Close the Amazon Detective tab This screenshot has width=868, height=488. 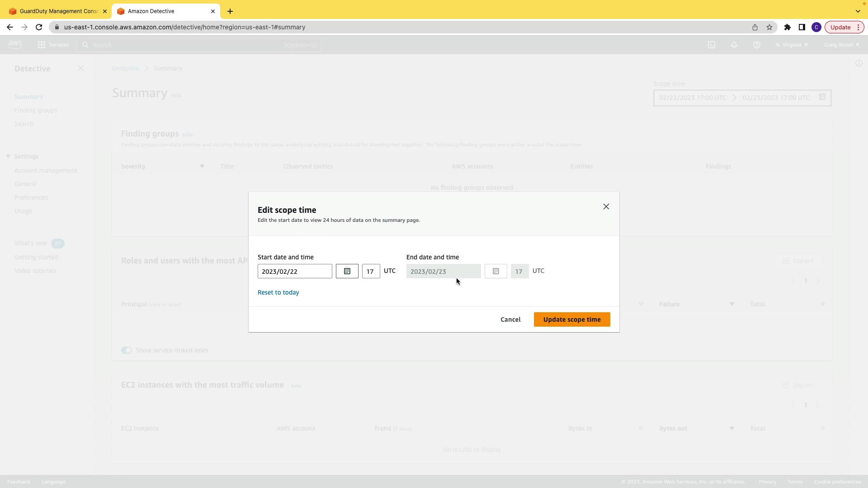(212, 11)
